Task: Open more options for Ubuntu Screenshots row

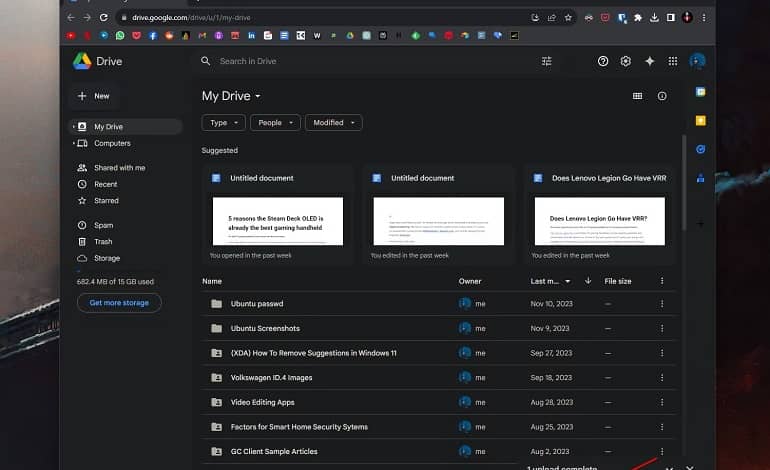Action: (x=662, y=329)
